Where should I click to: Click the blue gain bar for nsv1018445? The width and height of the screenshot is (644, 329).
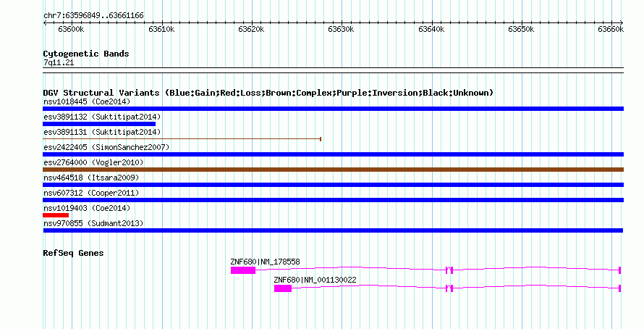(x=333, y=109)
